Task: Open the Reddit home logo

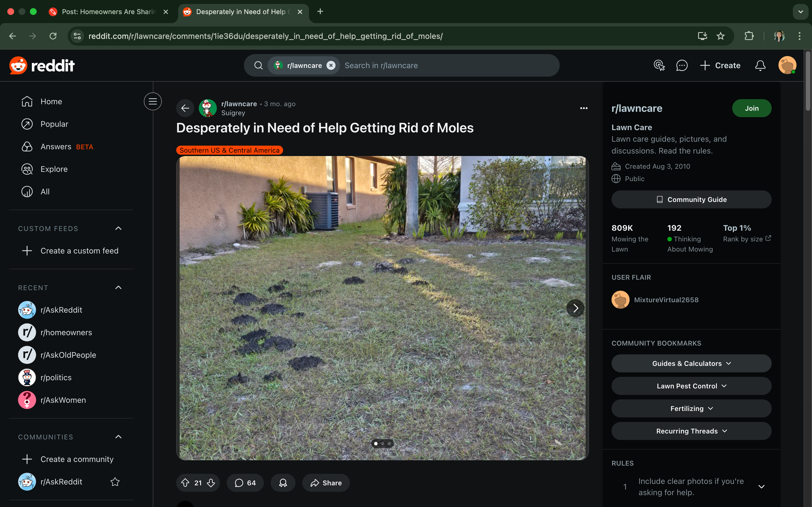Action: pos(42,65)
